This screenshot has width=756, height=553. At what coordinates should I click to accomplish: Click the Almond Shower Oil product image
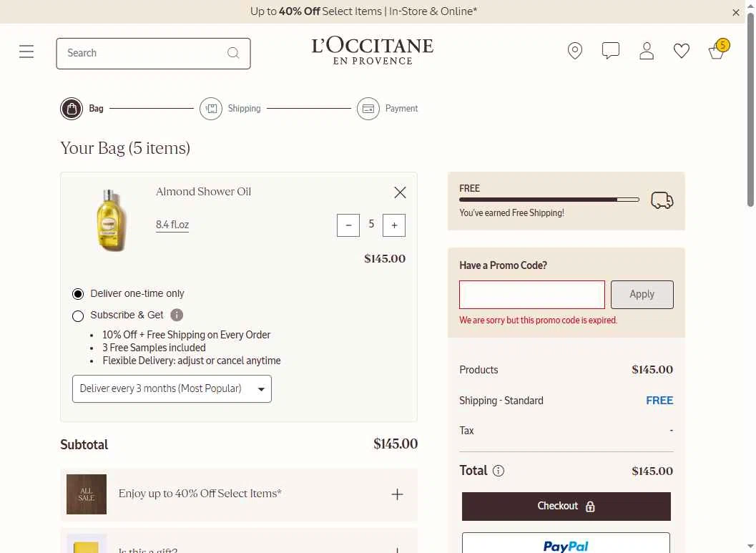coord(111,220)
